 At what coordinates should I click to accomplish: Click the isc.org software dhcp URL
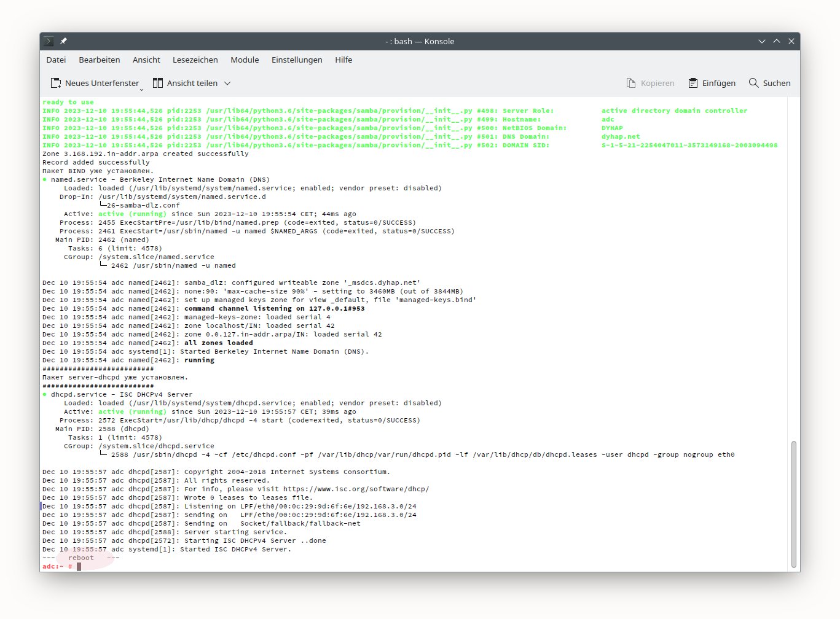(356, 489)
